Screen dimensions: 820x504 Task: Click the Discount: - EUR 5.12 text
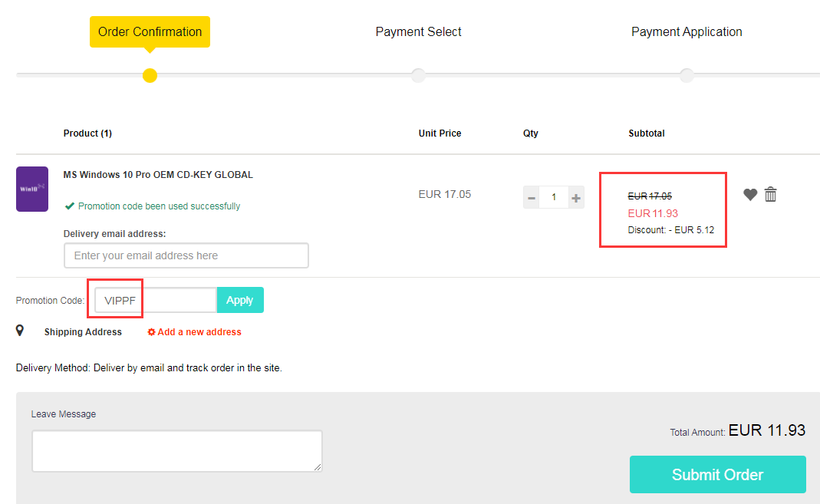(x=671, y=230)
